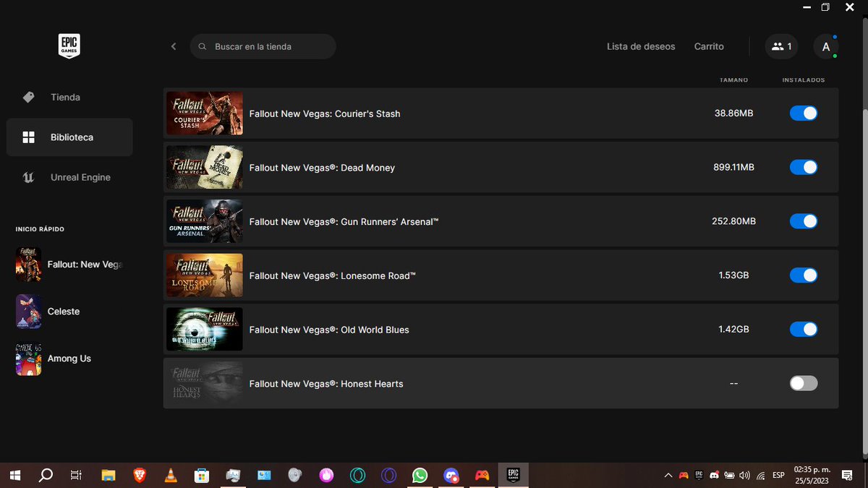Click the Courier's Stash thumbnail image

(205, 114)
